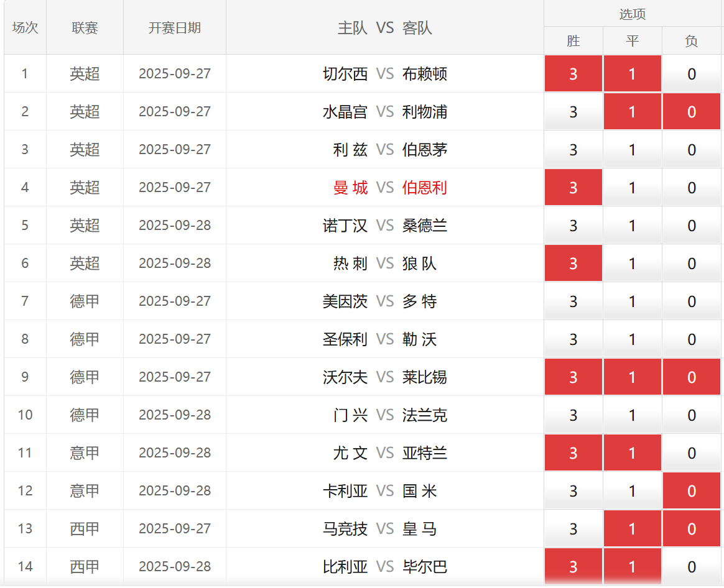Click the red 伯恩利 away team name
Viewport: 724px width, 588px height.
coord(425,188)
